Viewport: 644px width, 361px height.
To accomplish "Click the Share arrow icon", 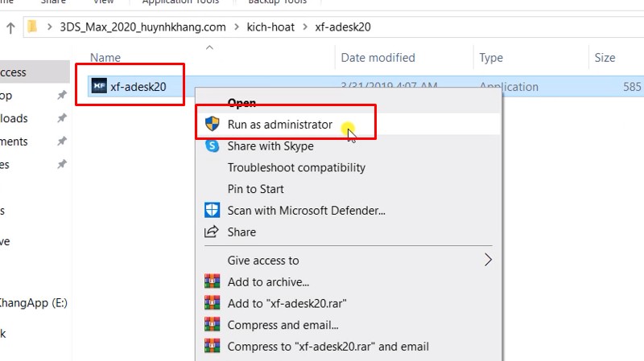I will [x=213, y=232].
